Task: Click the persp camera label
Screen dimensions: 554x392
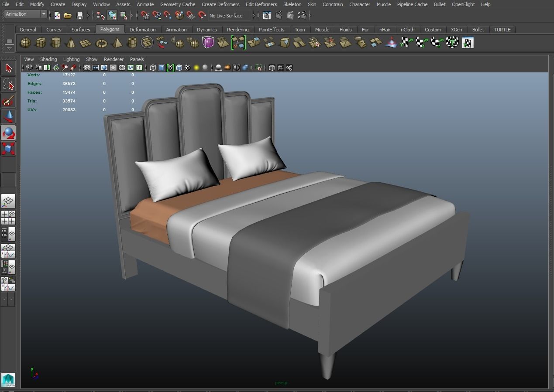Action: click(x=281, y=383)
